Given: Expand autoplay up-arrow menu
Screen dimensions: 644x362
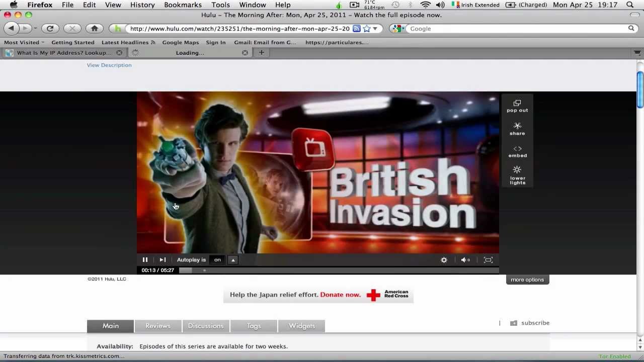Looking at the screenshot, I should 233,260.
